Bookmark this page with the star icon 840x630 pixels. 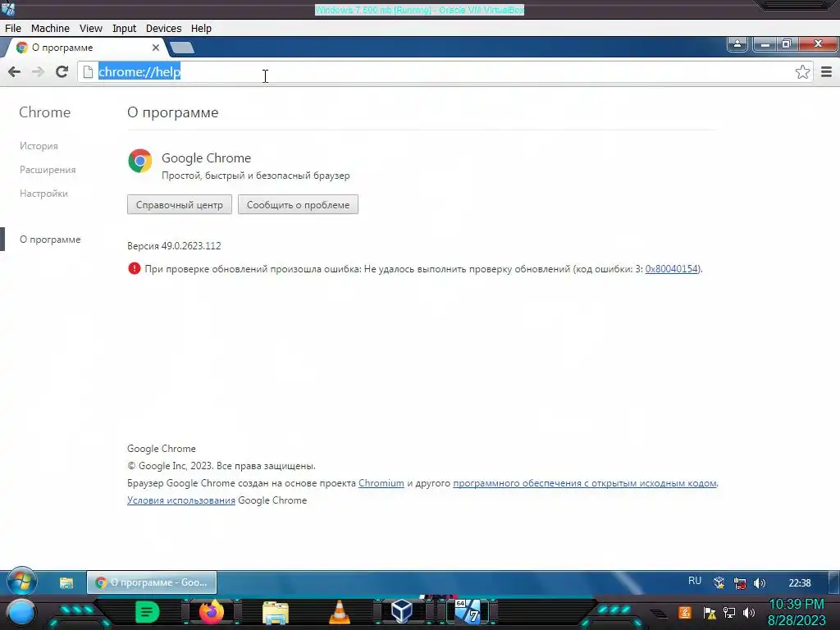click(x=802, y=72)
